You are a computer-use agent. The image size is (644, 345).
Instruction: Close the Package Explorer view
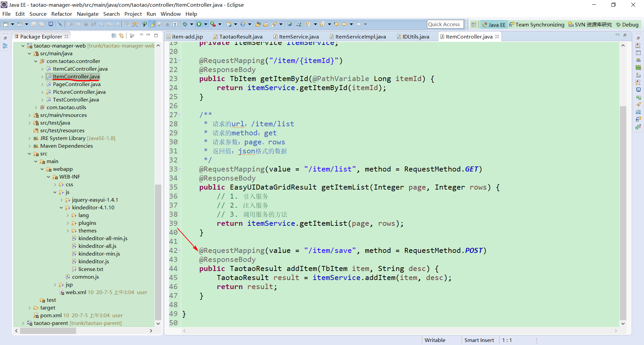tap(66, 37)
